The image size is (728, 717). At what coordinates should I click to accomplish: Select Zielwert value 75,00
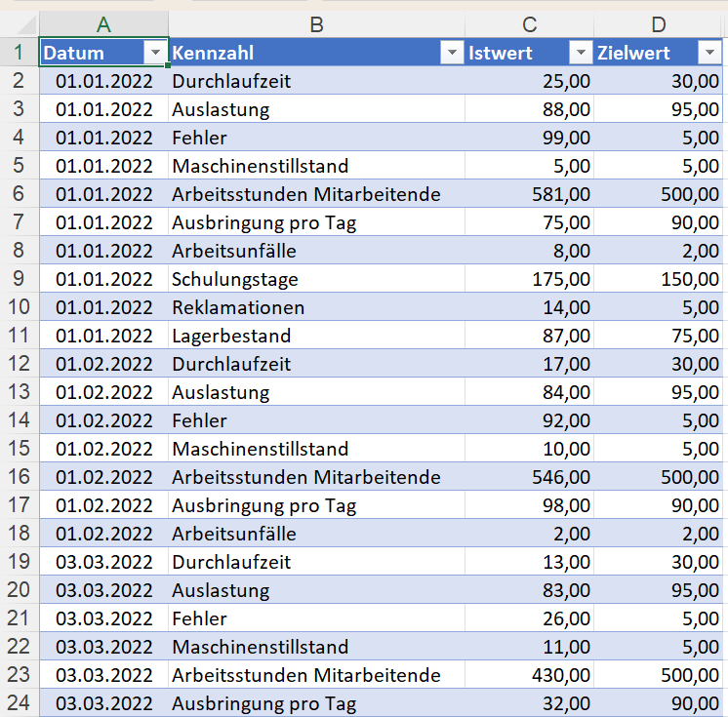[659, 336]
